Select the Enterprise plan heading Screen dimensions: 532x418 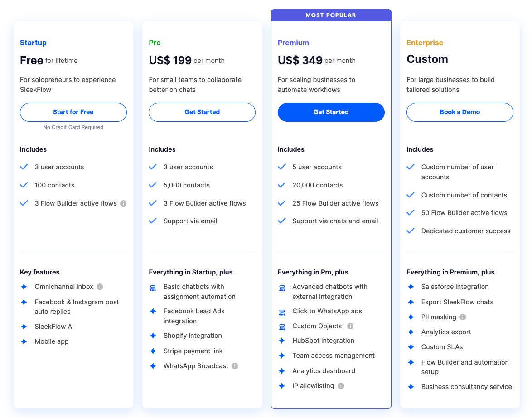pos(425,43)
